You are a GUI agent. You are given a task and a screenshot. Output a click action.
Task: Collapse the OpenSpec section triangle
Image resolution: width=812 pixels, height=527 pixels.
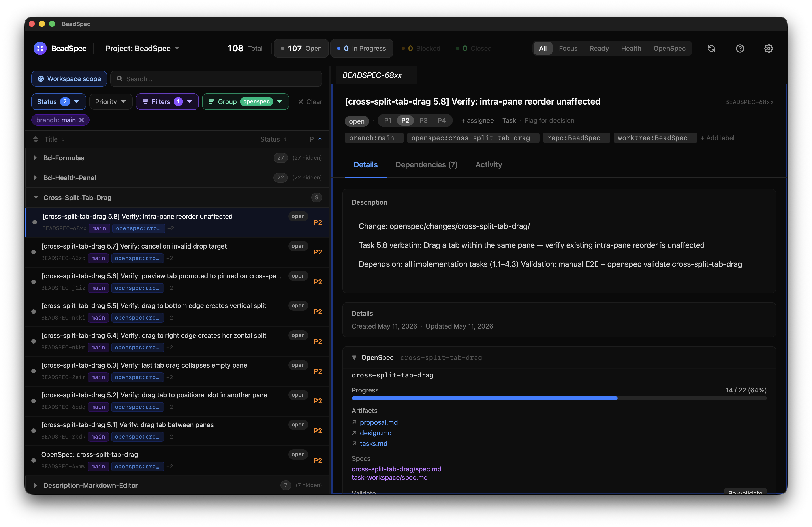point(354,358)
